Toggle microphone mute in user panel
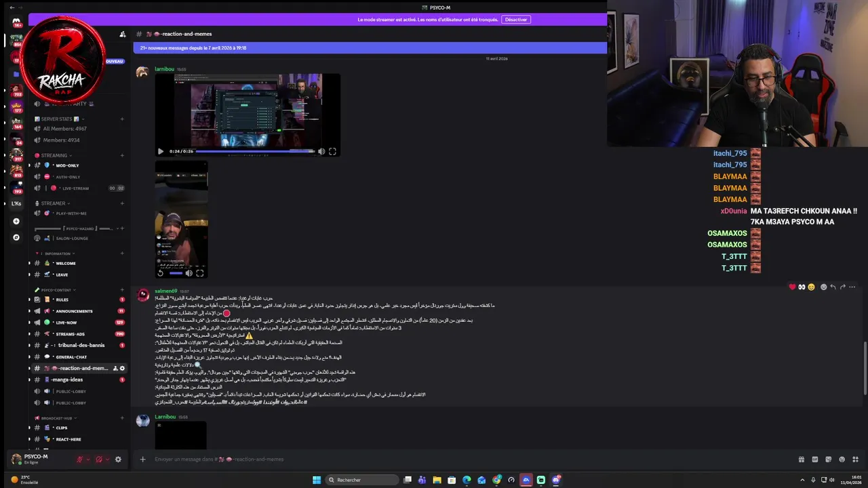868x488 pixels. (x=79, y=459)
